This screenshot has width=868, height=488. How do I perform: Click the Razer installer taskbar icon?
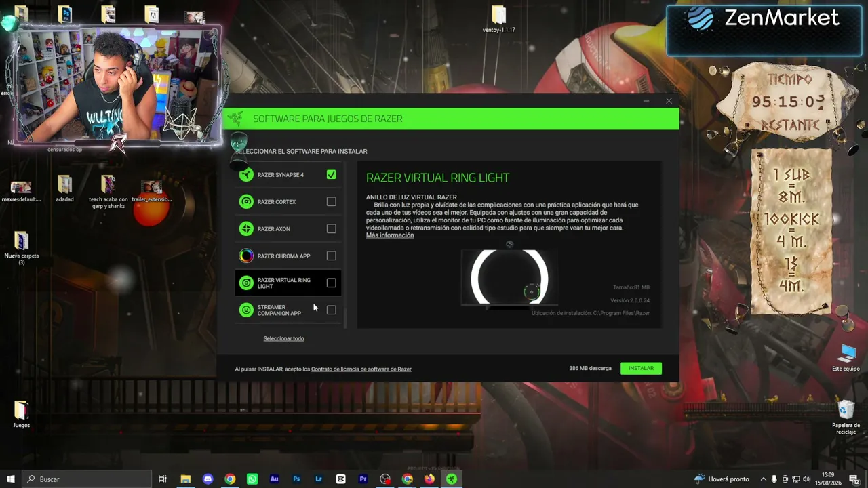[452, 479]
